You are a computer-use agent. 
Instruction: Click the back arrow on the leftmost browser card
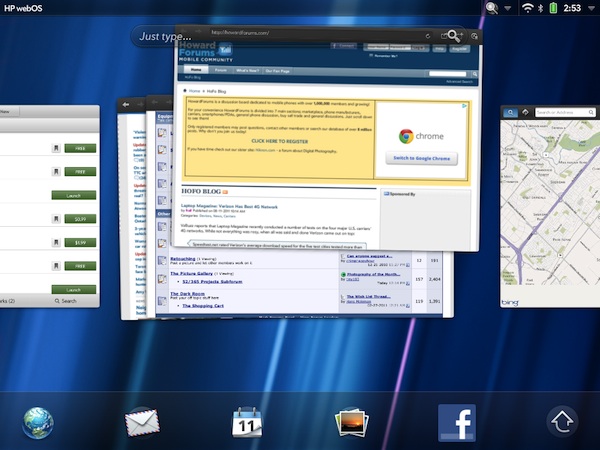coord(126,104)
